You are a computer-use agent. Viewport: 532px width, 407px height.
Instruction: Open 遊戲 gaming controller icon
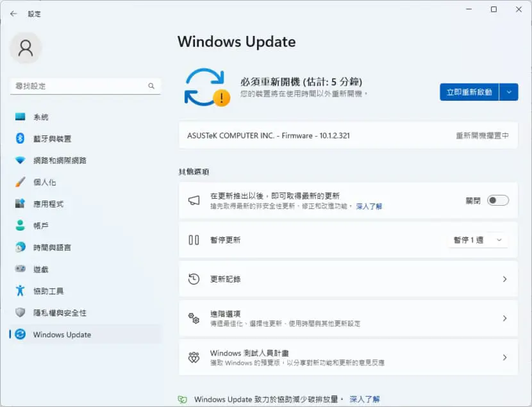coord(20,269)
